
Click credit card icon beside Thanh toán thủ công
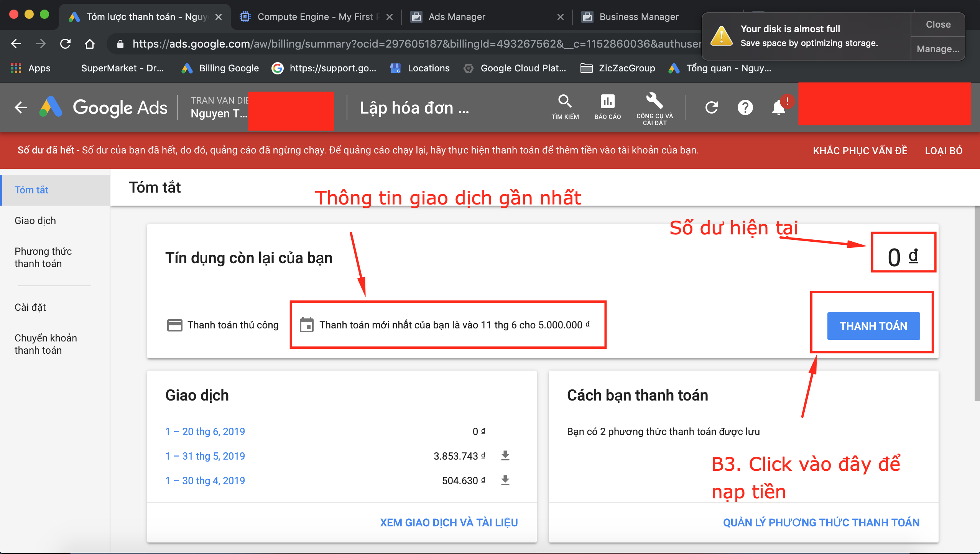click(x=174, y=325)
